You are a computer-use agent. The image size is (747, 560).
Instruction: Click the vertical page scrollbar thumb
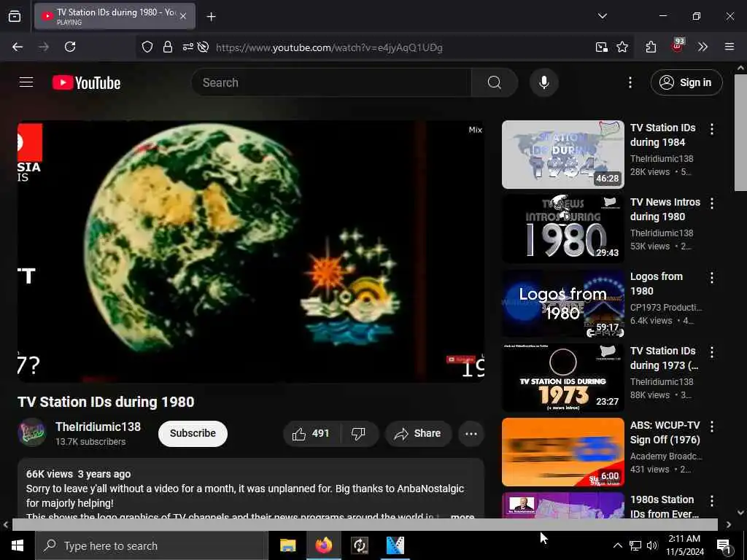coord(740,133)
